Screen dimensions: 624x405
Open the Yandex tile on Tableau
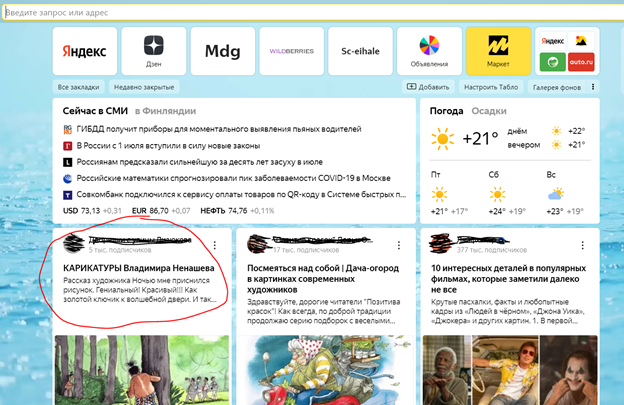tap(85, 51)
